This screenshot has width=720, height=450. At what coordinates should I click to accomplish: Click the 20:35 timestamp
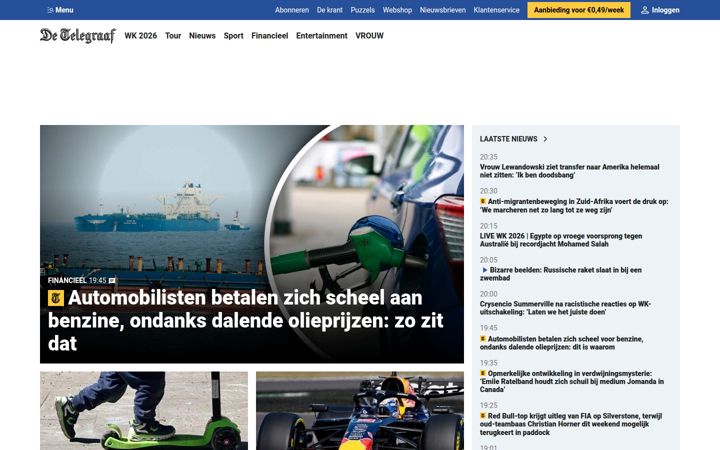[489, 157]
